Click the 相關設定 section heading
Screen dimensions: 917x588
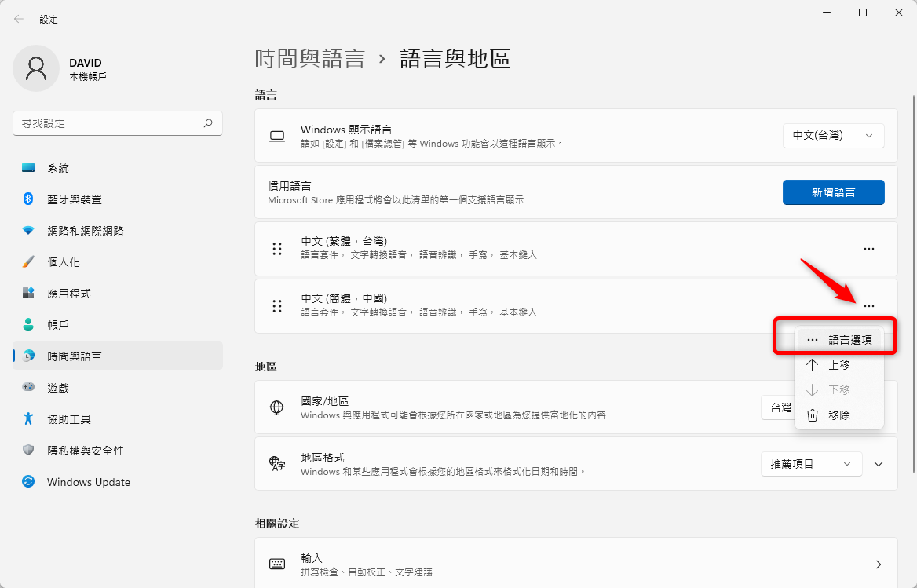[277, 523]
